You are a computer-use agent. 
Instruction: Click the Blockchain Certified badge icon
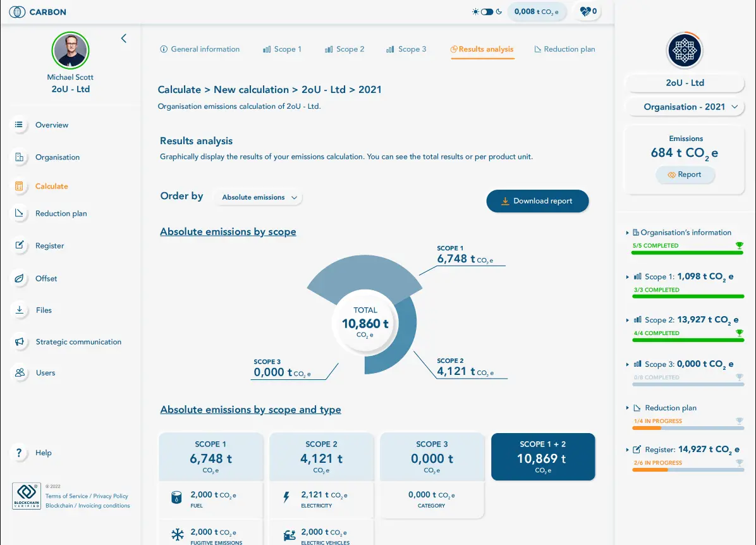(26, 496)
